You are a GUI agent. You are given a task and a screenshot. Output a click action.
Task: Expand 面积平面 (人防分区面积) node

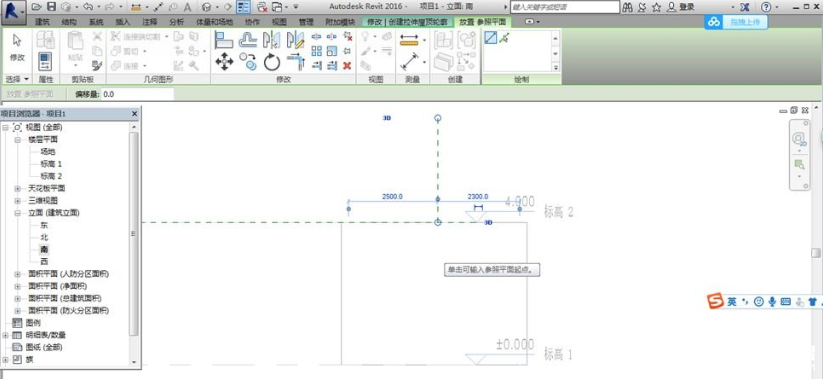click(x=17, y=274)
